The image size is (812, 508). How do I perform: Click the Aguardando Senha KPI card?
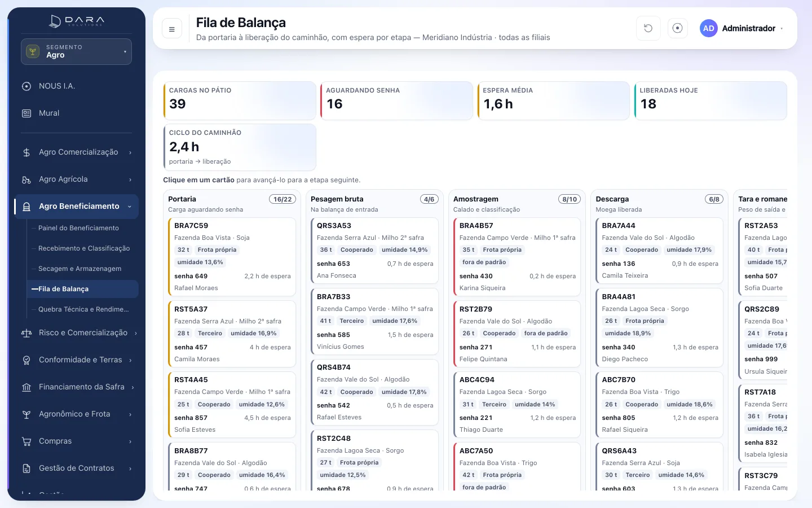[x=396, y=101]
